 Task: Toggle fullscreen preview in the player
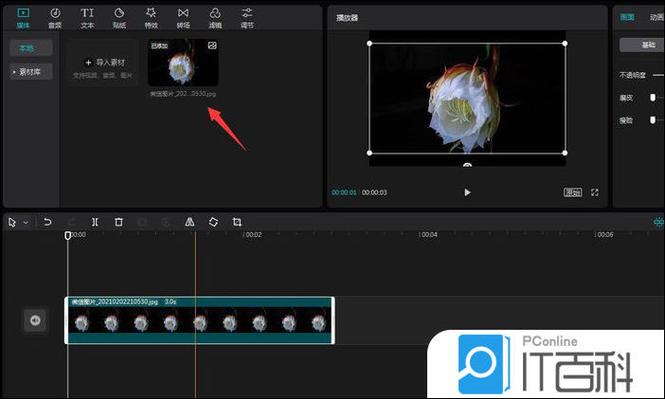coord(595,193)
